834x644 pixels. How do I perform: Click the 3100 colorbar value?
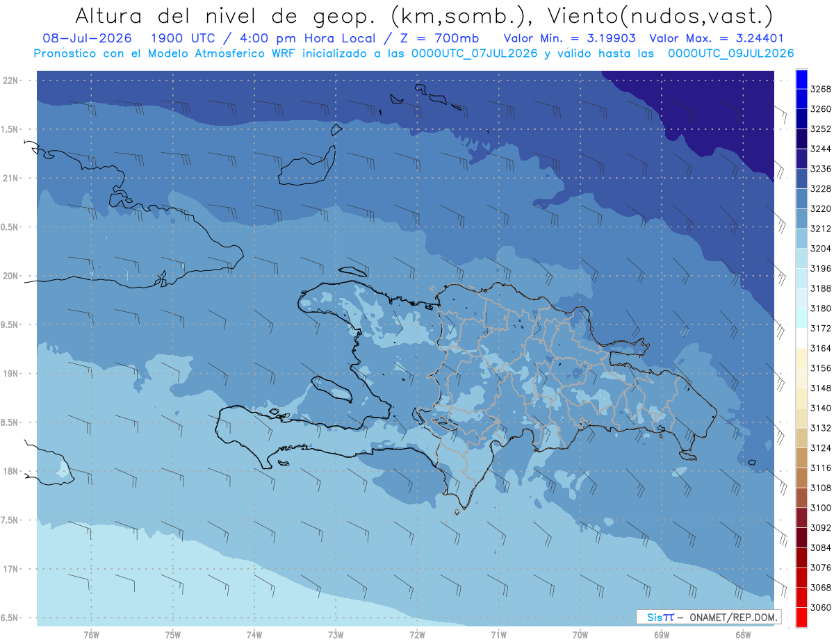click(x=821, y=508)
